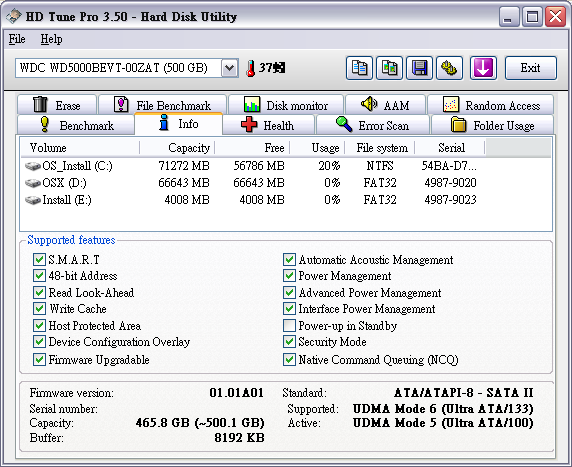Viewport: 572px width, 467px height.
Task: Toggle the S.M.A.R.T checkbox
Action: [x=39, y=259]
